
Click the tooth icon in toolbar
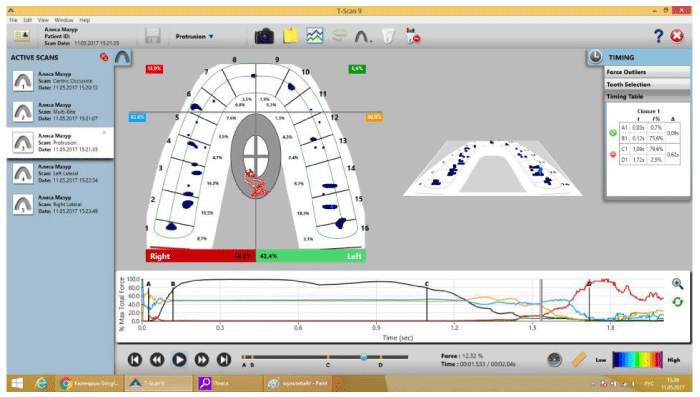pos(388,36)
